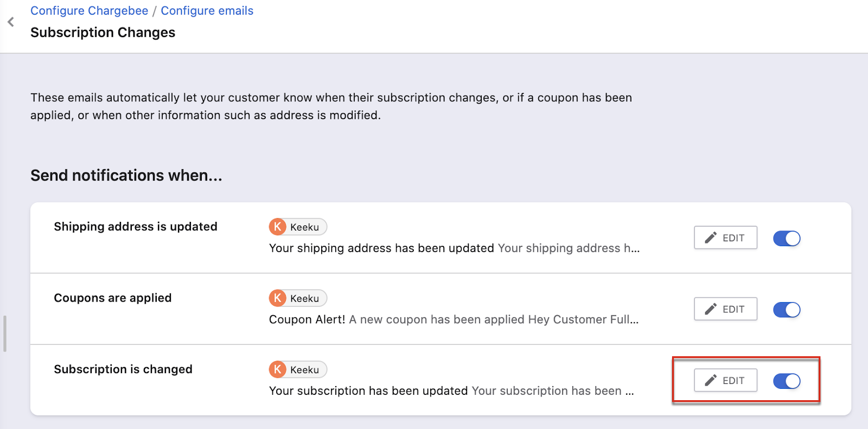
Task: Click pencil icon for Shipping address email
Action: 711,238
